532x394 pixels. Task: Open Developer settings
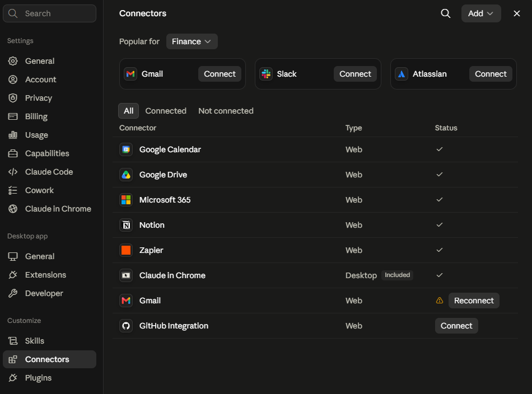pyautogui.click(x=49, y=293)
